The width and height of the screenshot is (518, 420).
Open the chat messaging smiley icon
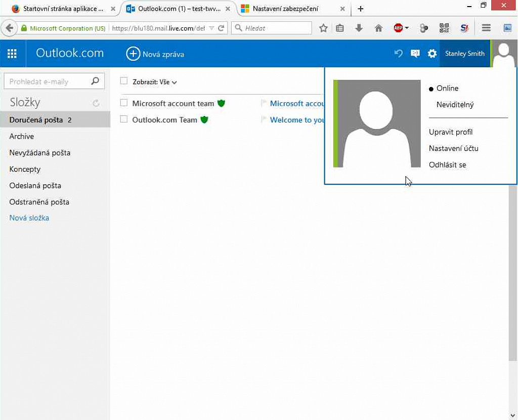click(415, 54)
